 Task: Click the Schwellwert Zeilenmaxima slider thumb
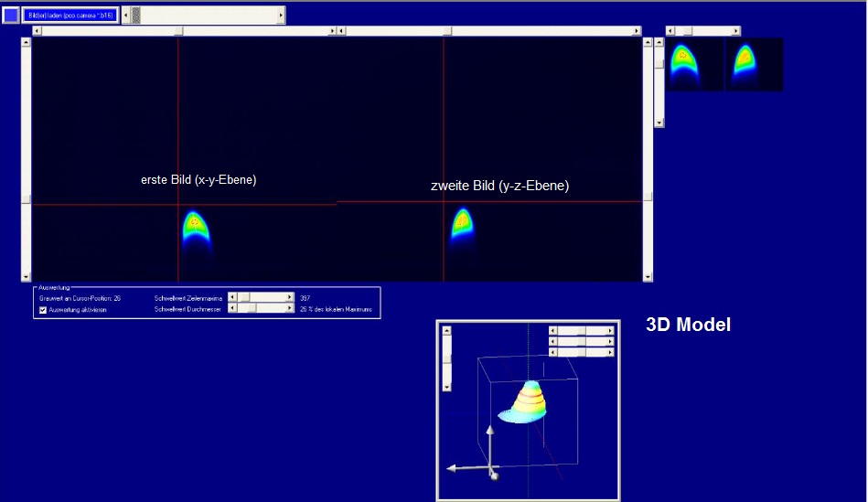click(x=244, y=297)
